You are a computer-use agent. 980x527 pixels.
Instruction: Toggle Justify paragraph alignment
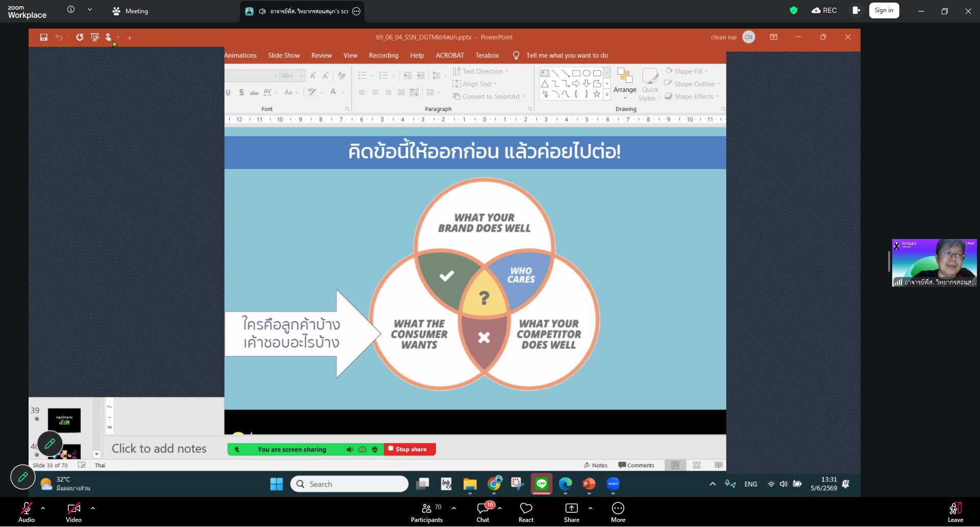click(x=401, y=92)
